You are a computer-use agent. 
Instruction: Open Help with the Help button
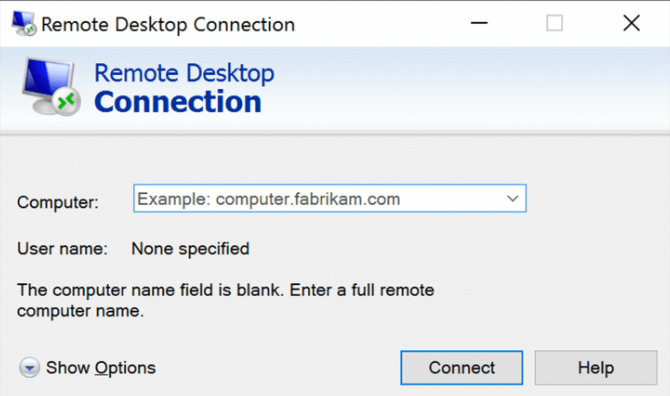(596, 368)
